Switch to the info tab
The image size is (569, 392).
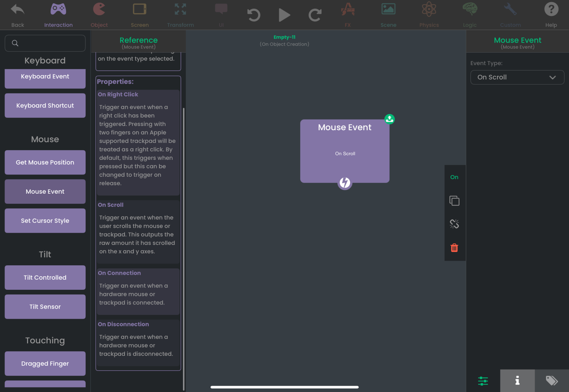(x=517, y=381)
